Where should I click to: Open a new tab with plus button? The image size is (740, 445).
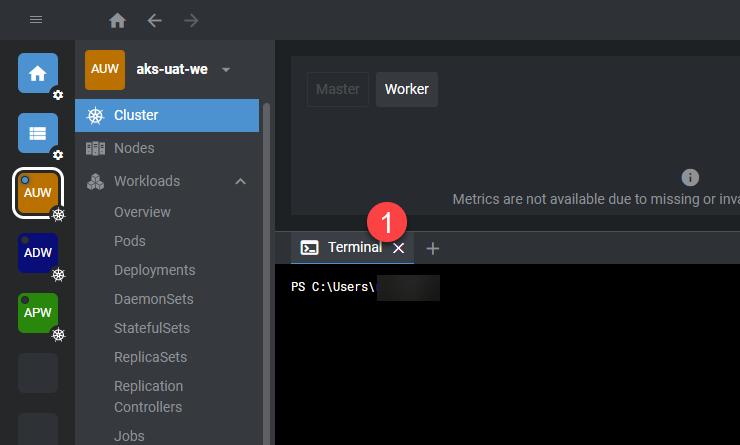pyautogui.click(x=433, y=248)
